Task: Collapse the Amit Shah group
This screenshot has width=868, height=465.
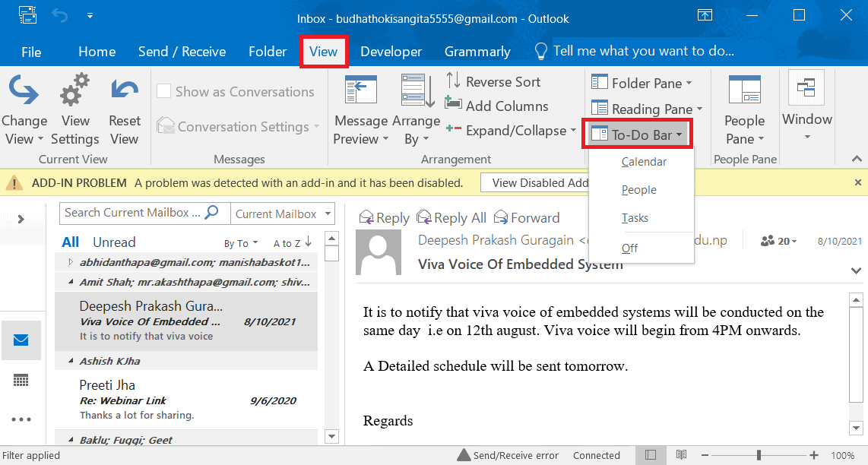Action: coord(70,282)
